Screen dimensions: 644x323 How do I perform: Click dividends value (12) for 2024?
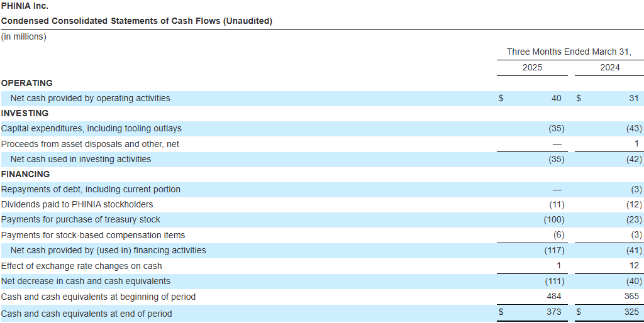point(634,205)
